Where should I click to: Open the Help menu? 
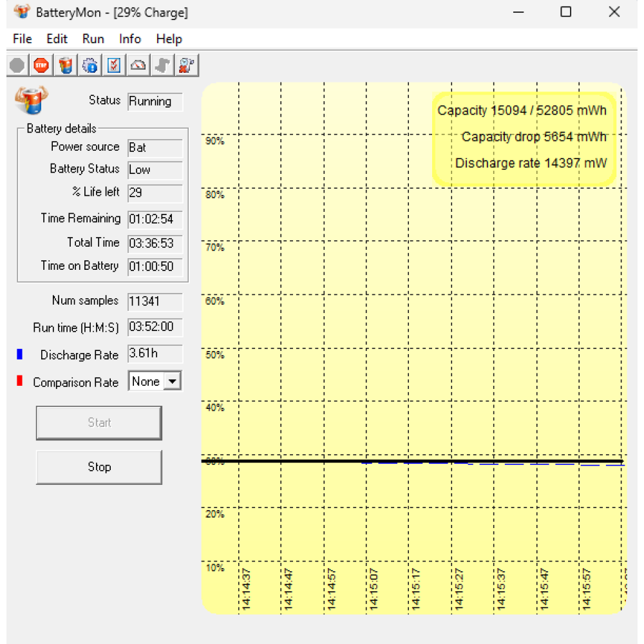click(x=169, y=39)
